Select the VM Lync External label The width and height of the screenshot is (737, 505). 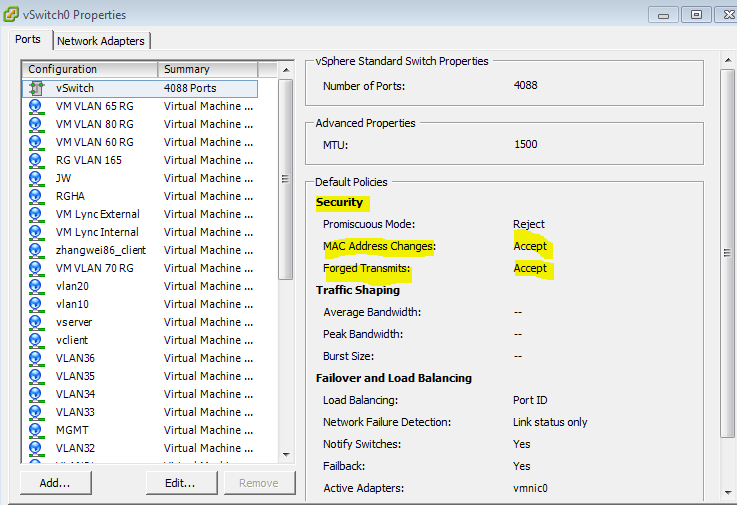97,214
